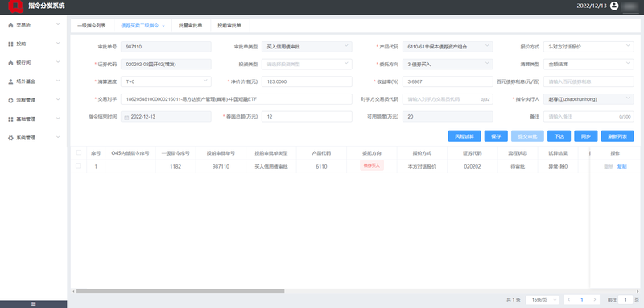Click the calendar icon in 指令结束时间 field
This screenshot has width=644, height=308.
[x=126, y=117]
